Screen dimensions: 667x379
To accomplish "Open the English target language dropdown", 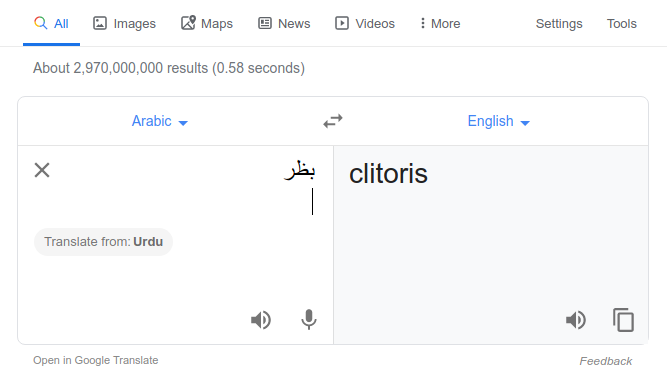I will click(499, 121).
